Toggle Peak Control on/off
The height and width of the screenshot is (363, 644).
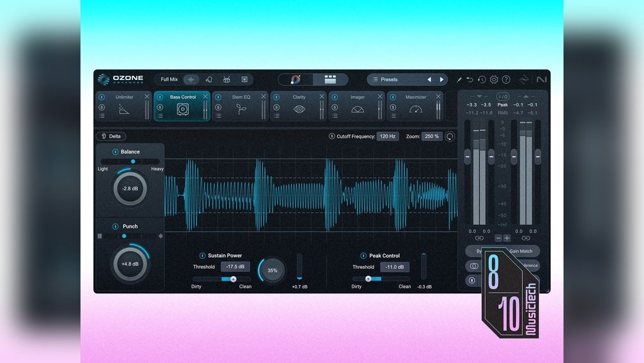coord(363,256)
